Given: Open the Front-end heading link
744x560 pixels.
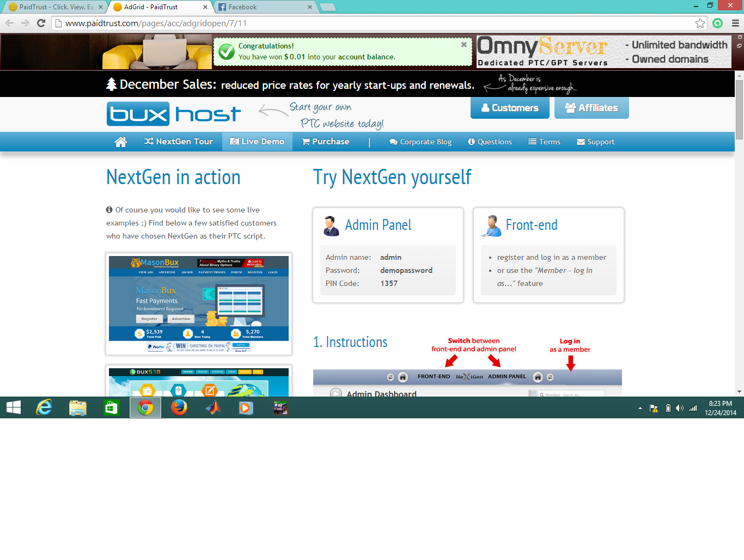Looking at the screenshot, I should 532,225.
